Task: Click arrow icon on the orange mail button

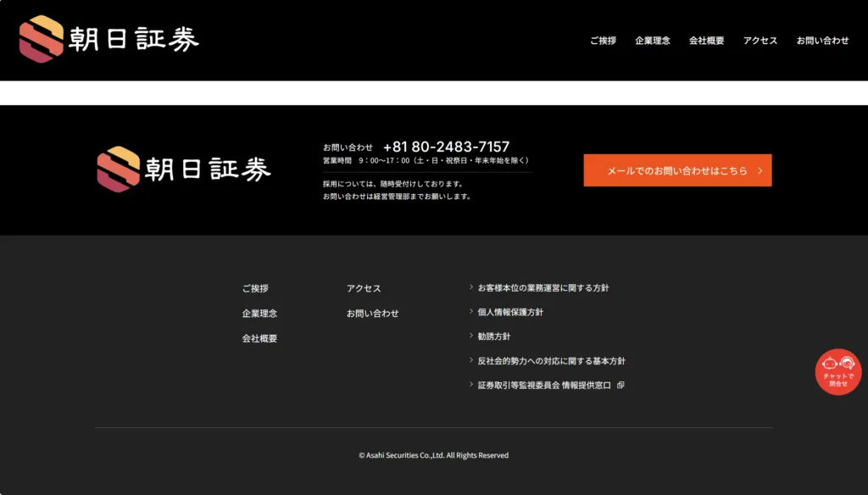Action: 759,170
